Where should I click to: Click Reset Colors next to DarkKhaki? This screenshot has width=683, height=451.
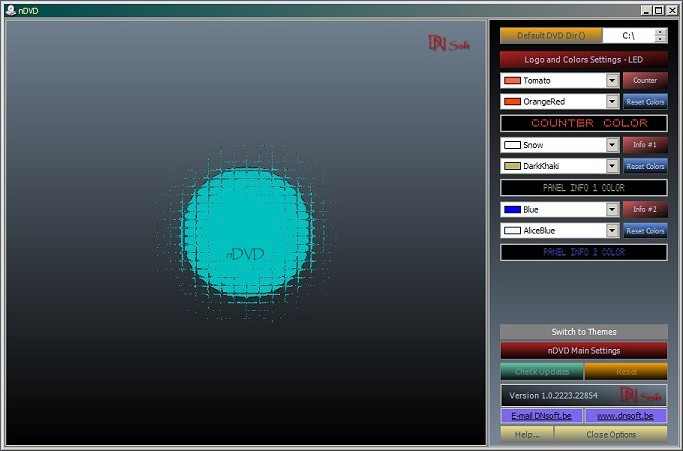tap(645, 166)
